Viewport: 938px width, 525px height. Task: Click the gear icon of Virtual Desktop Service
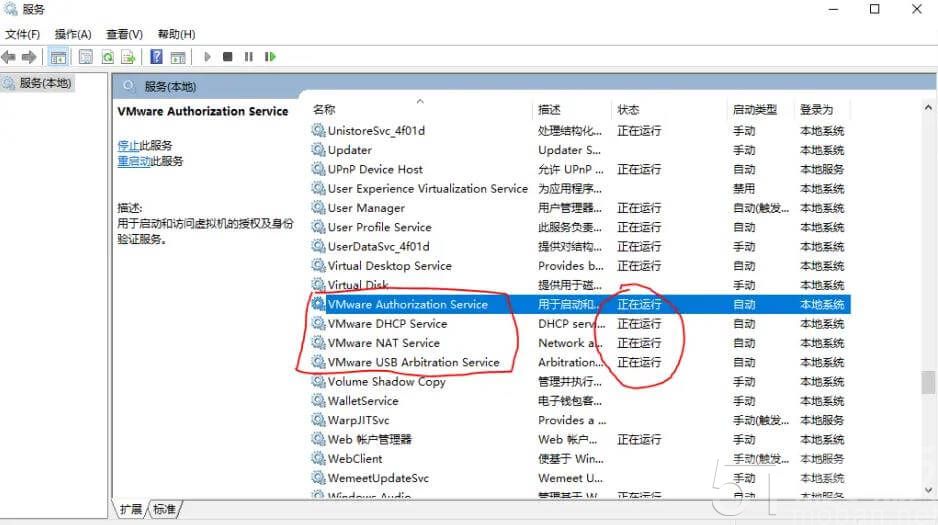tap(318, 265)
